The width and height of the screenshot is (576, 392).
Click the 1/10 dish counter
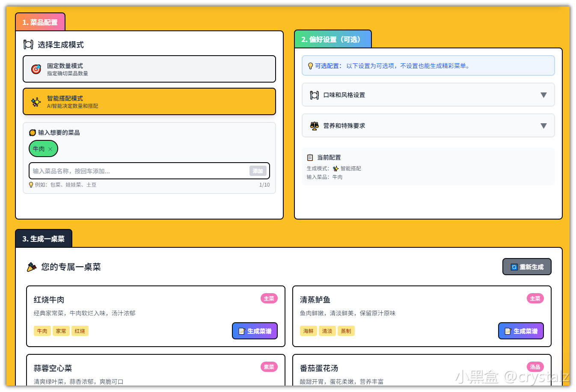pyautogui.click(x=264, y=185)
